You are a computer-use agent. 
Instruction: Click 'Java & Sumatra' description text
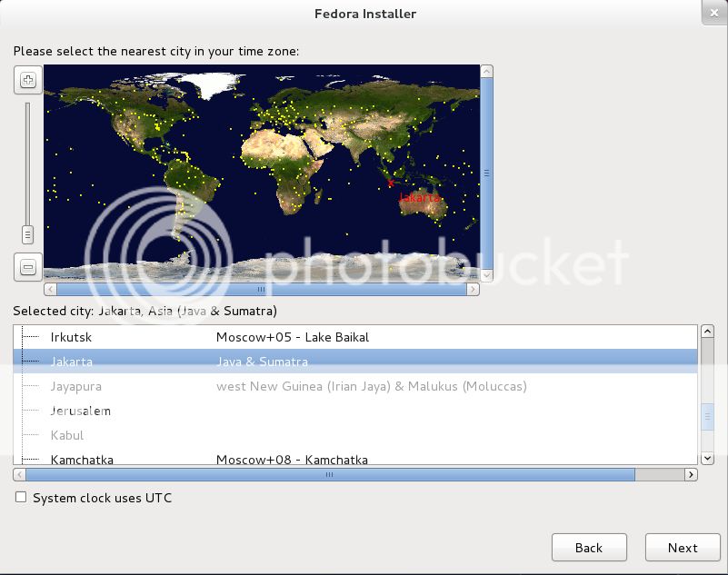coord(263,362)
